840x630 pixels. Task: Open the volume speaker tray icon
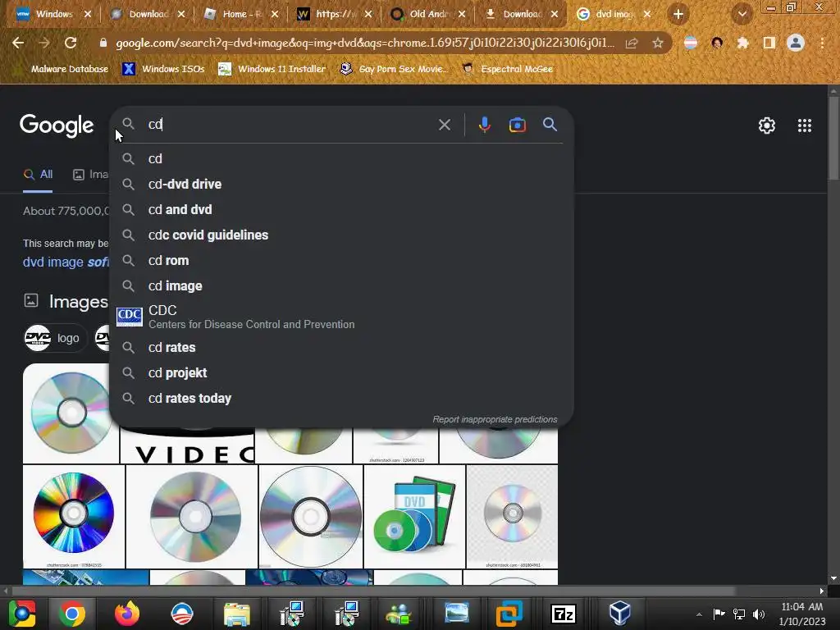[759, 614]
